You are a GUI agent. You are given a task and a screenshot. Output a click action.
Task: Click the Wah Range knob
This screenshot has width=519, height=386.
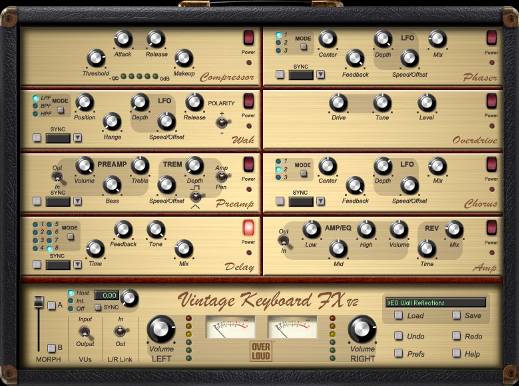click(x=112, y=121)
